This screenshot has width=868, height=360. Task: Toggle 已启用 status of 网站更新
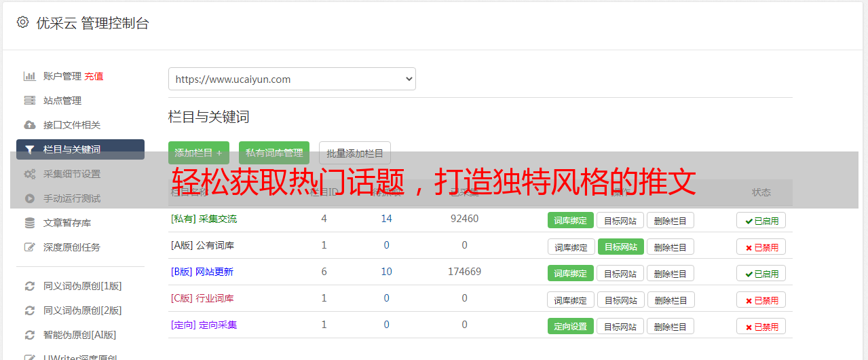tap(761, 273)
